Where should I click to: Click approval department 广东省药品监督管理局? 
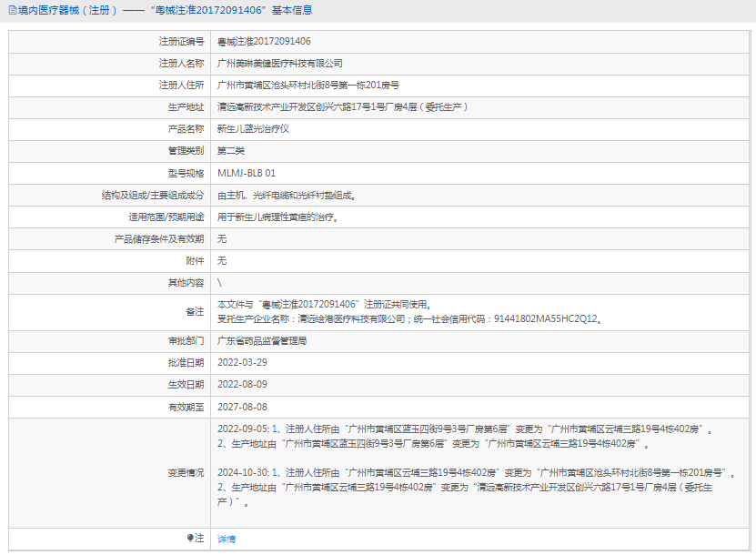point(262,341)
